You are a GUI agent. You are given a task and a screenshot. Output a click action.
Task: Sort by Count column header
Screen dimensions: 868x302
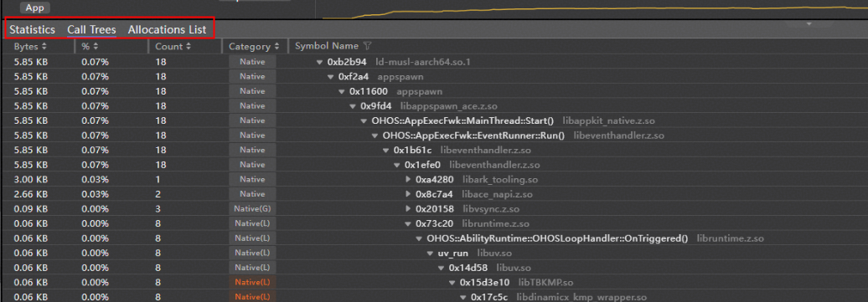[x=173, y=47]
